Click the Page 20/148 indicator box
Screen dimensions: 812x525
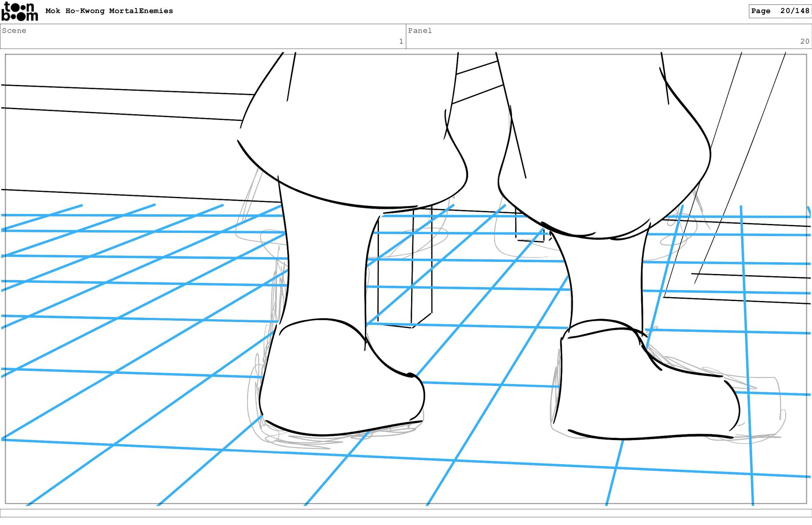tap(779, 11)
